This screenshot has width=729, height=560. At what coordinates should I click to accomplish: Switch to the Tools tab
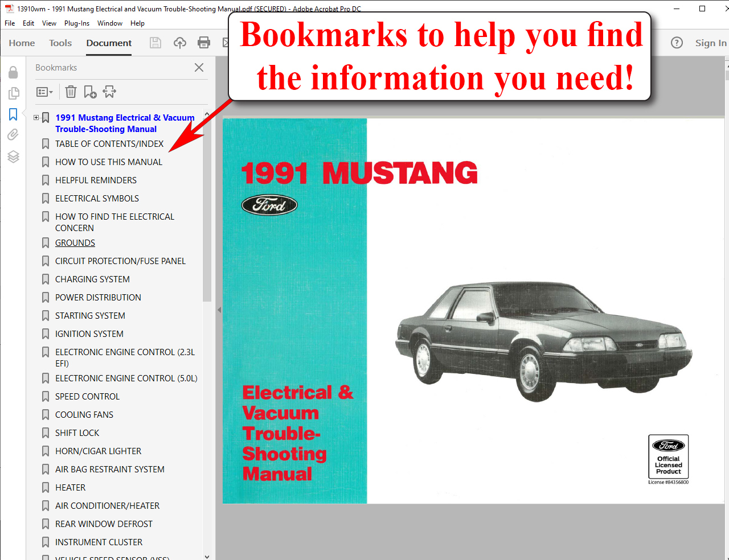click(60, 43)
